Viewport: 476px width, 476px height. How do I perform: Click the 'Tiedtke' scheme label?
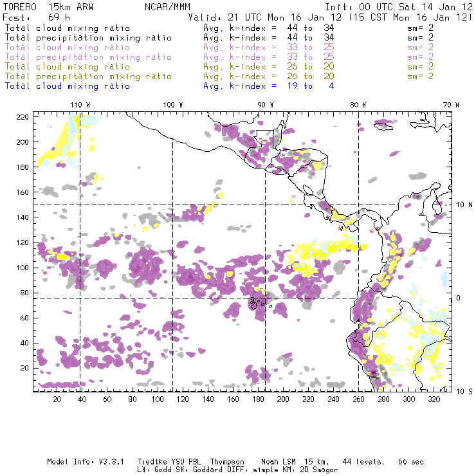point(152,462)
